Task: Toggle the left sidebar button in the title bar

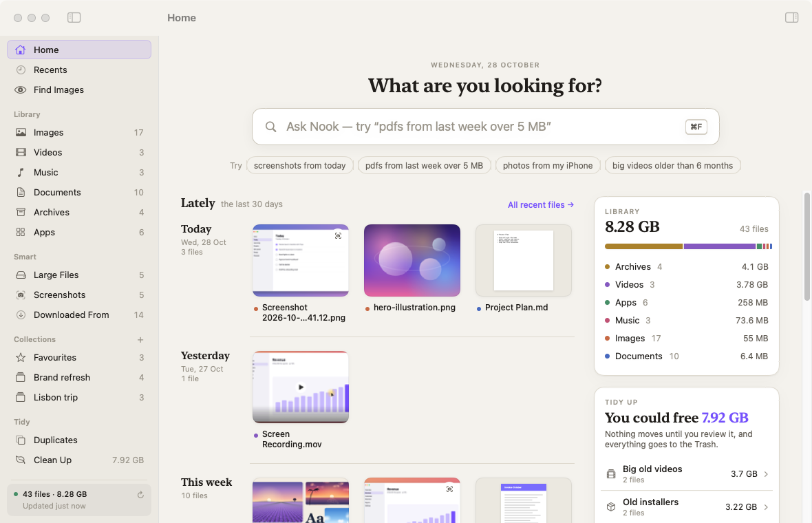Action: (x=74, y=18)
